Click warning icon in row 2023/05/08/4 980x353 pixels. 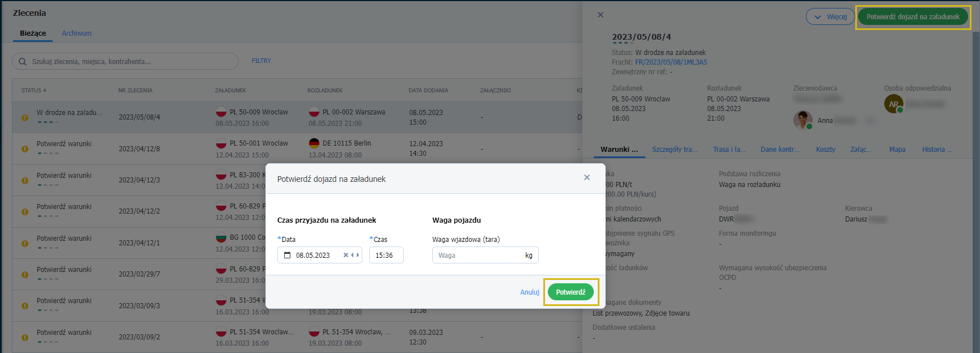(25, 117)
